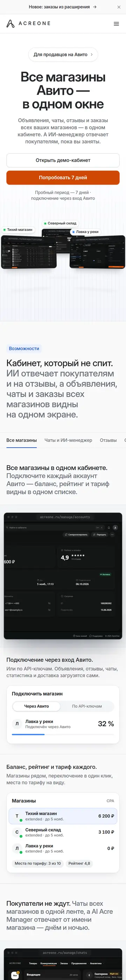Open 'База знаний' footer link in mockup
The height and width of the screenshot is (980, 126).
(80, 636)
